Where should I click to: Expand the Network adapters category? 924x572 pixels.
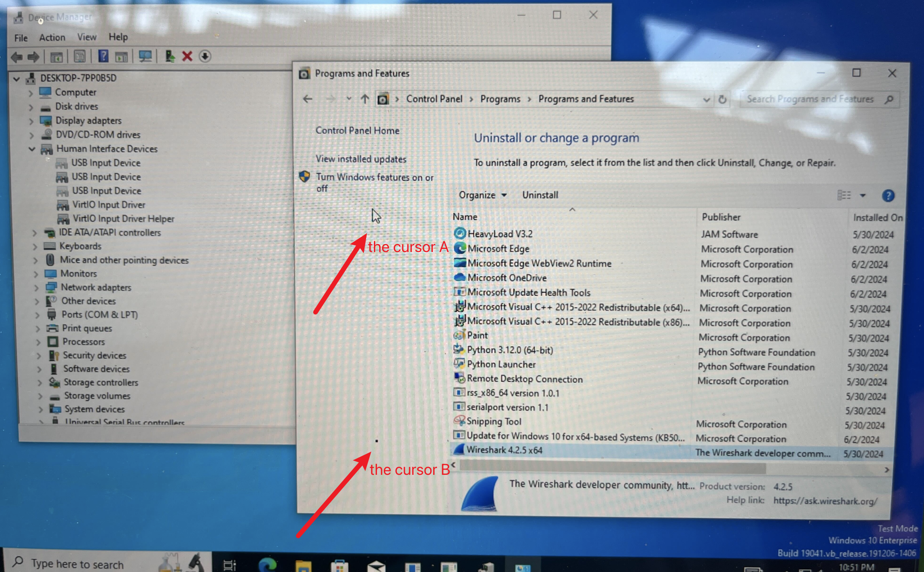coord(37,287)
